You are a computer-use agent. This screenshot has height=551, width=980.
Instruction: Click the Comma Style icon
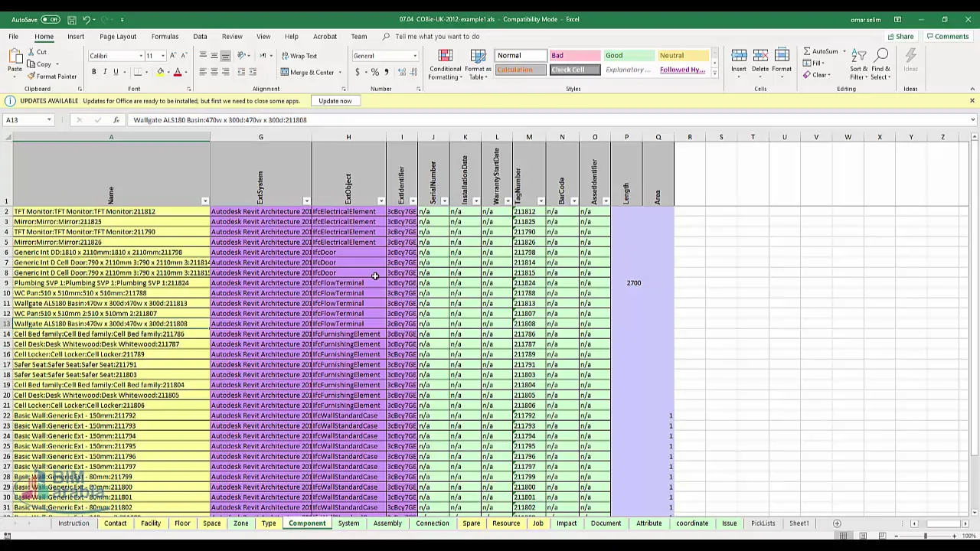click(386, 73)
